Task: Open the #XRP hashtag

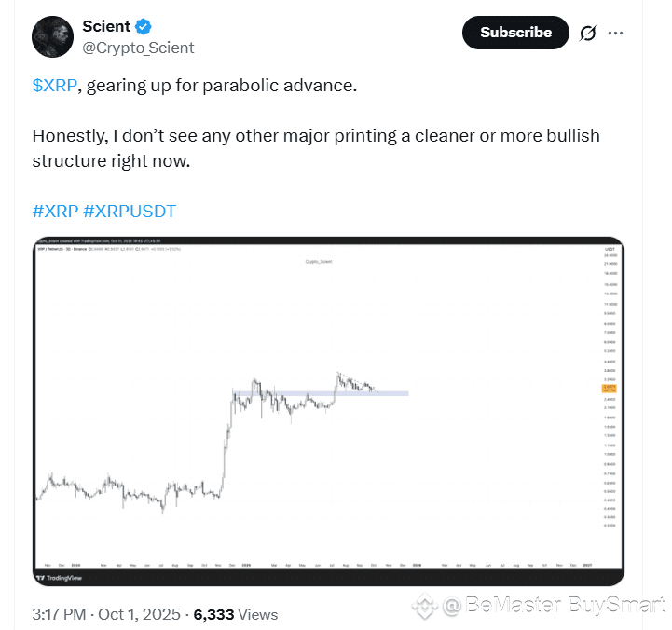Action: coord(54,212)
